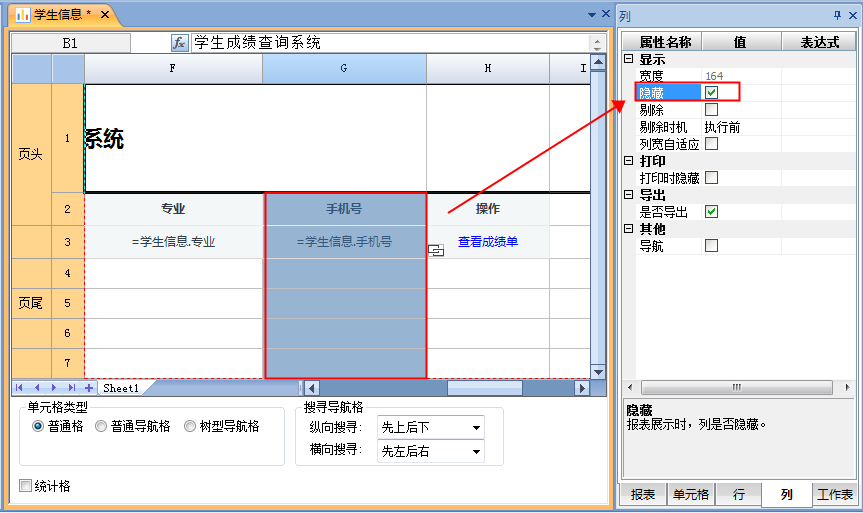Switch to the 工作表 properties tab

click(x=834, y=495)
